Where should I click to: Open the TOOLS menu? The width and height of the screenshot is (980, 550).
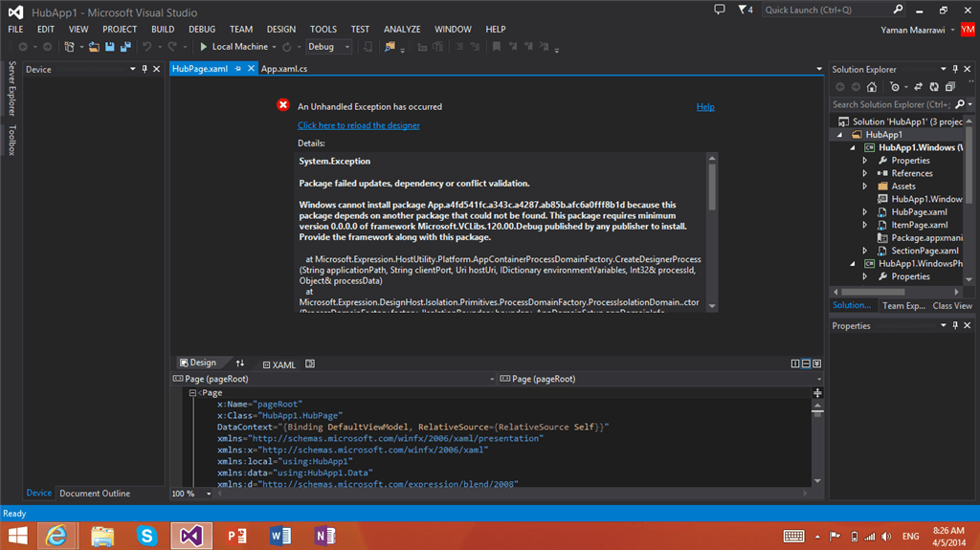[x=323, y=30]
